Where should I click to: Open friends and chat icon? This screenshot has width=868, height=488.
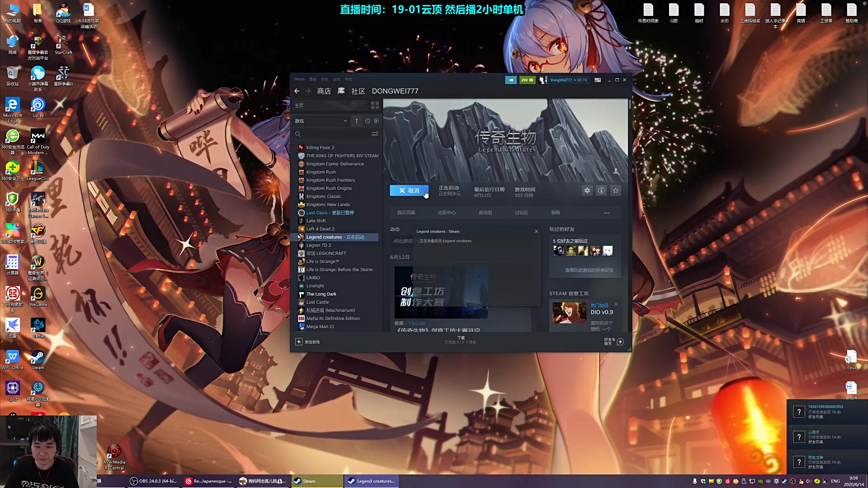tap(620, 342)
